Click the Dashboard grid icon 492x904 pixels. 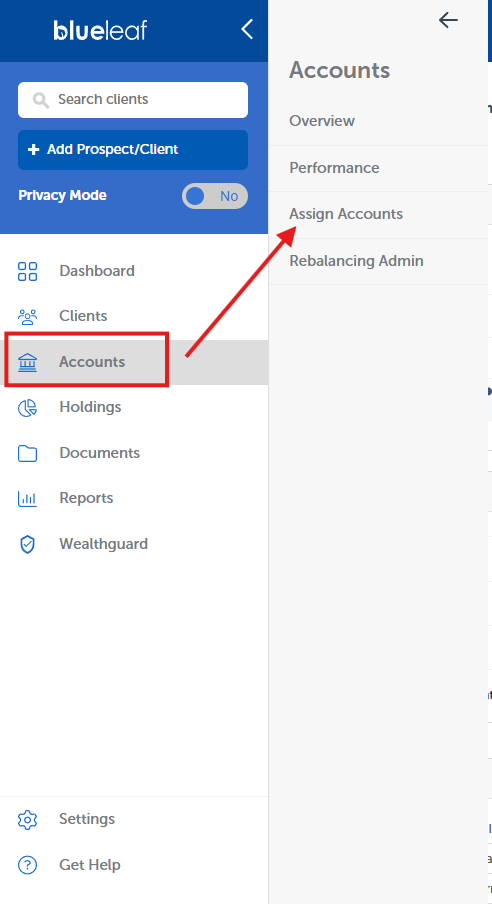[x=27, y=271]
